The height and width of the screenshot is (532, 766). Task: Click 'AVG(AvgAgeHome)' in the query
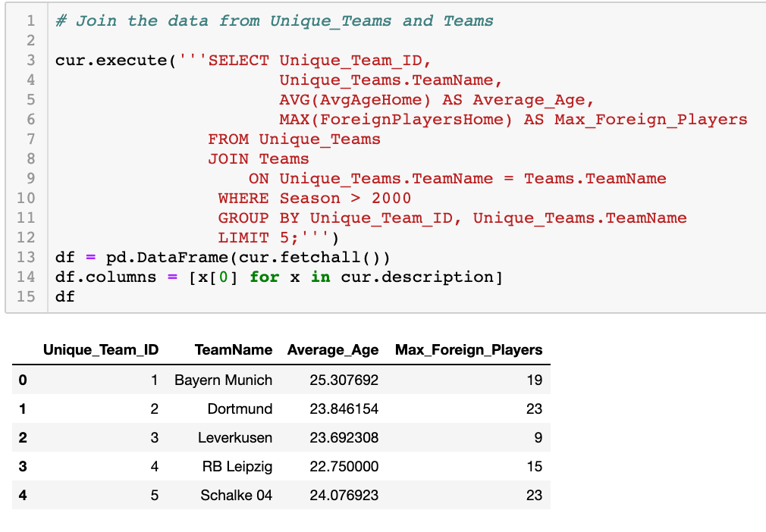pos(355,100)
